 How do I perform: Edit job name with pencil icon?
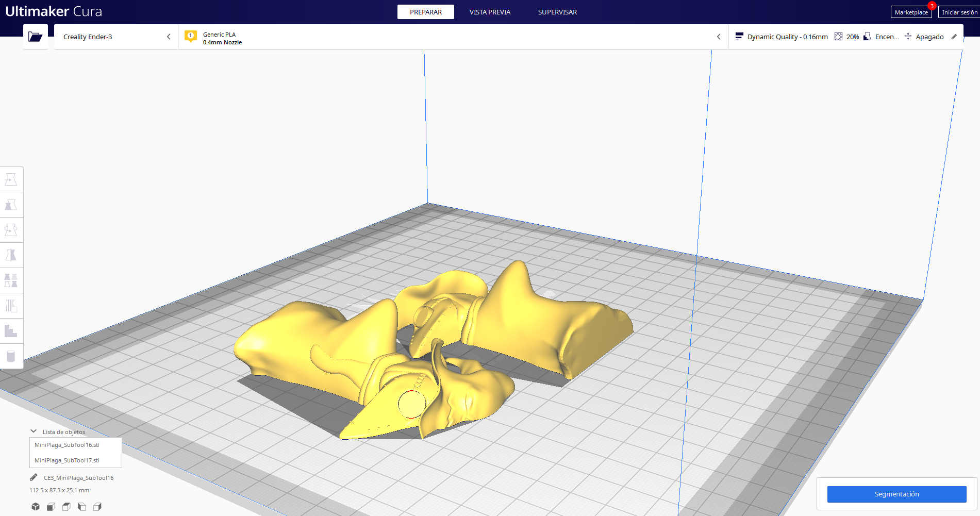coord(34,477)
